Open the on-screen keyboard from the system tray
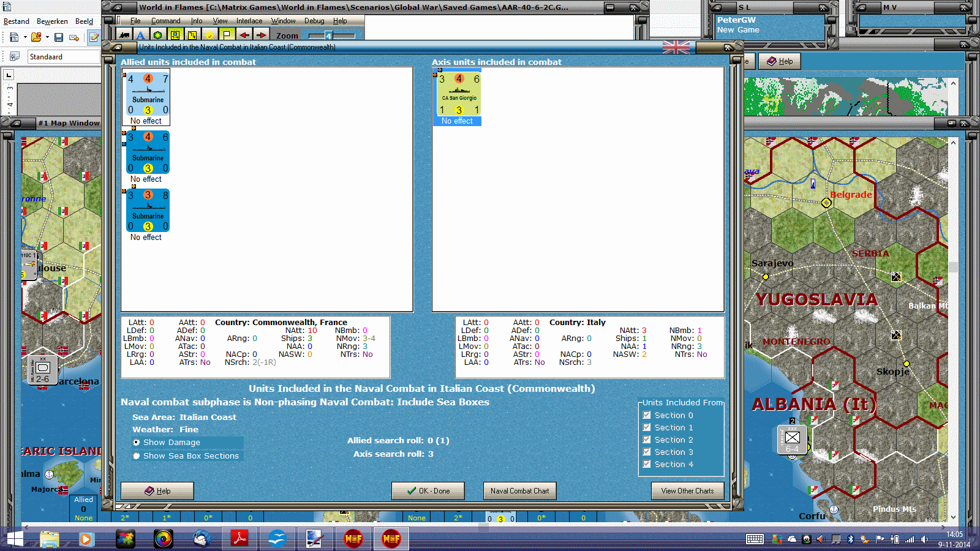The image size is (980, 551). click(x=755, y=539)
